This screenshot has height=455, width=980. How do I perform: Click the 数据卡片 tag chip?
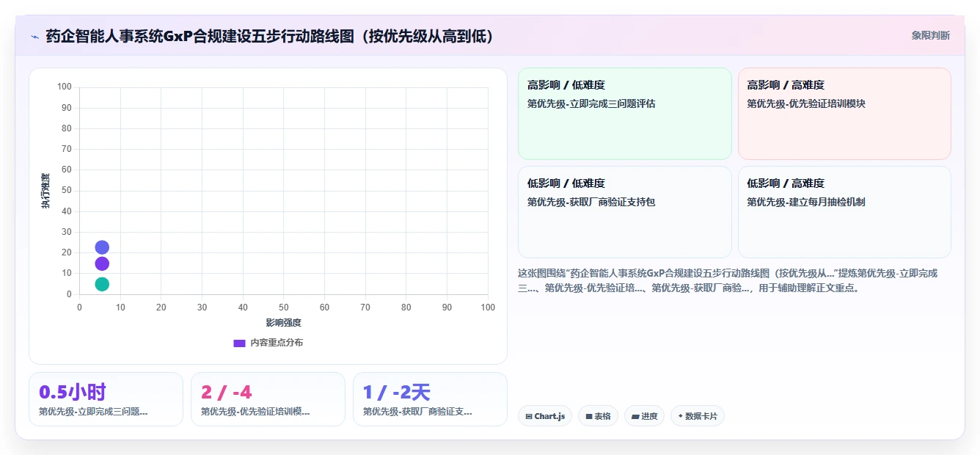[x=698, y=416]
